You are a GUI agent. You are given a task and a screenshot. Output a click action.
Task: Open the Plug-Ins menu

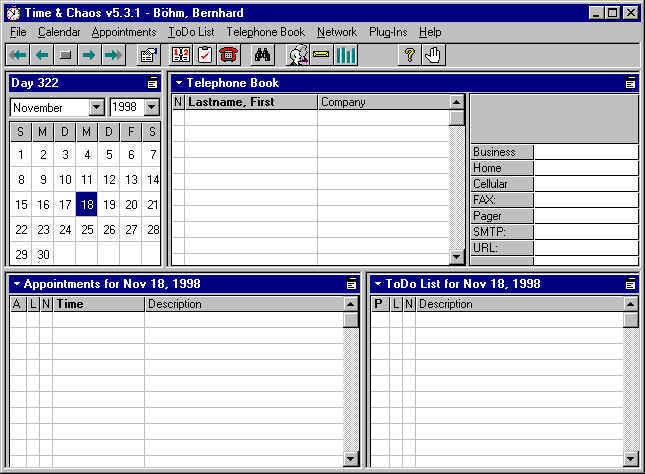pos(388,32)
